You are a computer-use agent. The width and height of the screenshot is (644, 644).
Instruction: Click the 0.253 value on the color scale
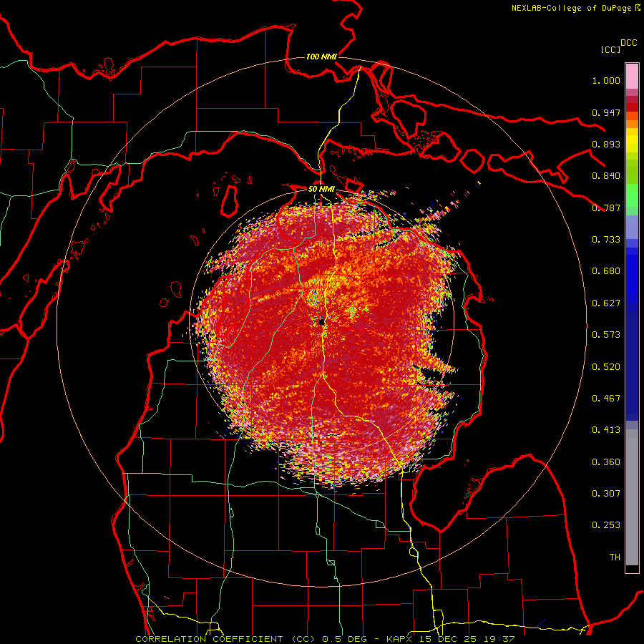click(606, 525)
